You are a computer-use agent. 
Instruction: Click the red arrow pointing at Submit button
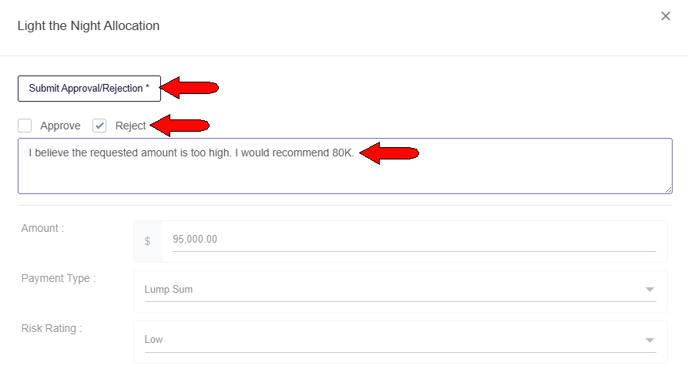(x=189, y=88)
